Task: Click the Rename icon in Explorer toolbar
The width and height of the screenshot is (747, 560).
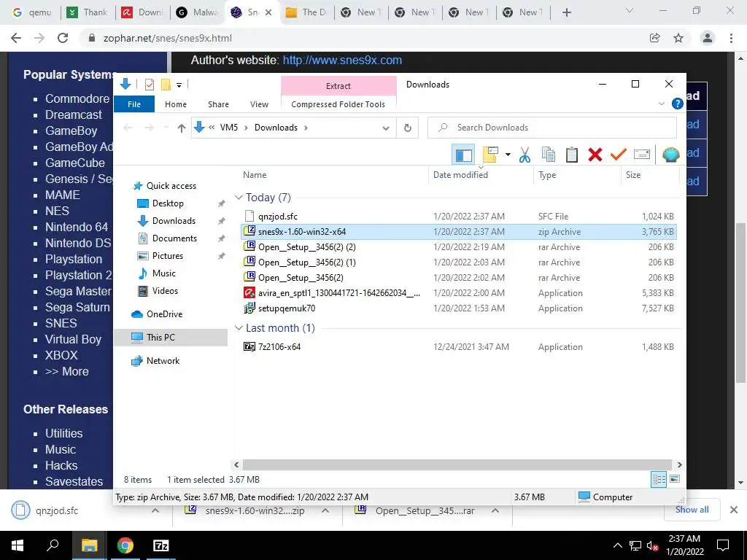Action: click(x=642, y=155)
